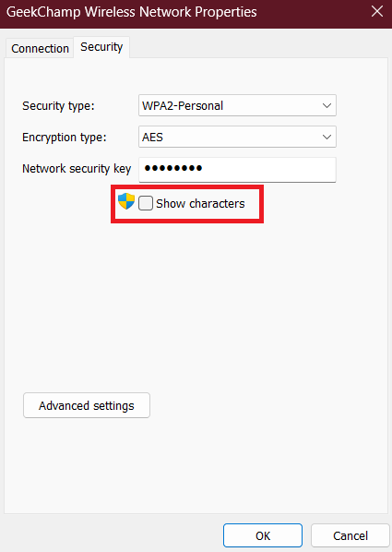Expand the Security type chevron arrow
This screenshot has height=552, width=392.
coord(327,105)
